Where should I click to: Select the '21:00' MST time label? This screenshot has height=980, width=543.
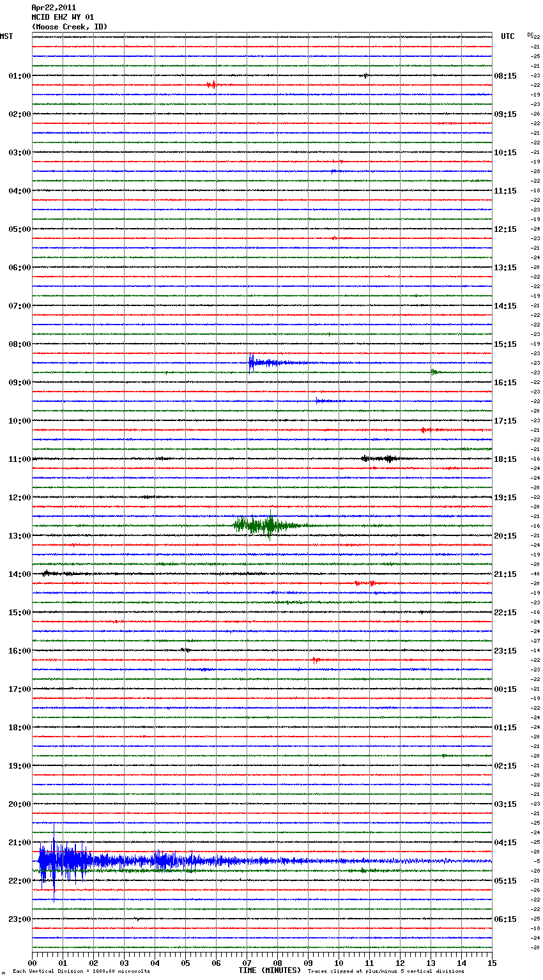[20, 843]
